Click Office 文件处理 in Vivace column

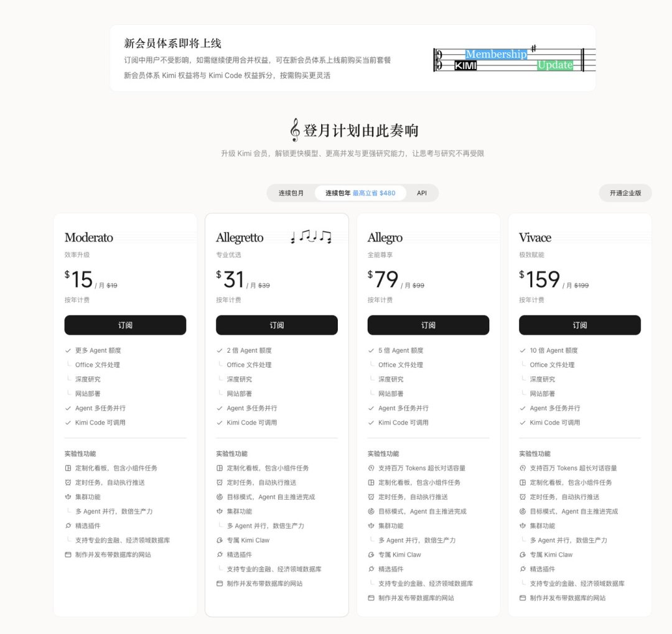[552, 365]
